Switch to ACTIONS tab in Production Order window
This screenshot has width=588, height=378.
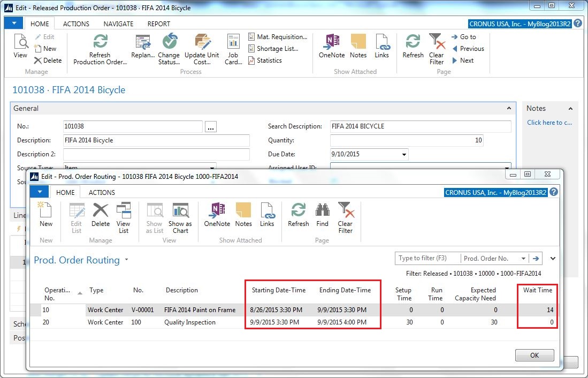coord(76,24)
